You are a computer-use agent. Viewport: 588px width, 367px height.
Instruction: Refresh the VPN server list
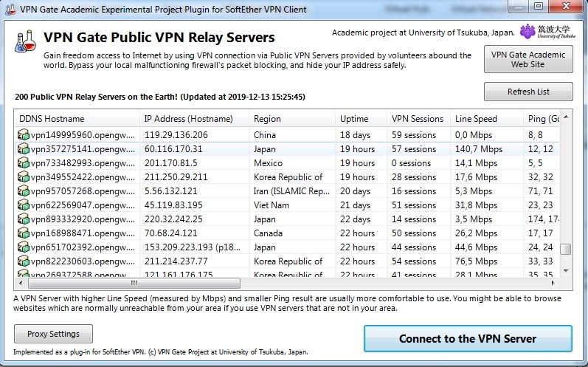(x=528, y=92)
